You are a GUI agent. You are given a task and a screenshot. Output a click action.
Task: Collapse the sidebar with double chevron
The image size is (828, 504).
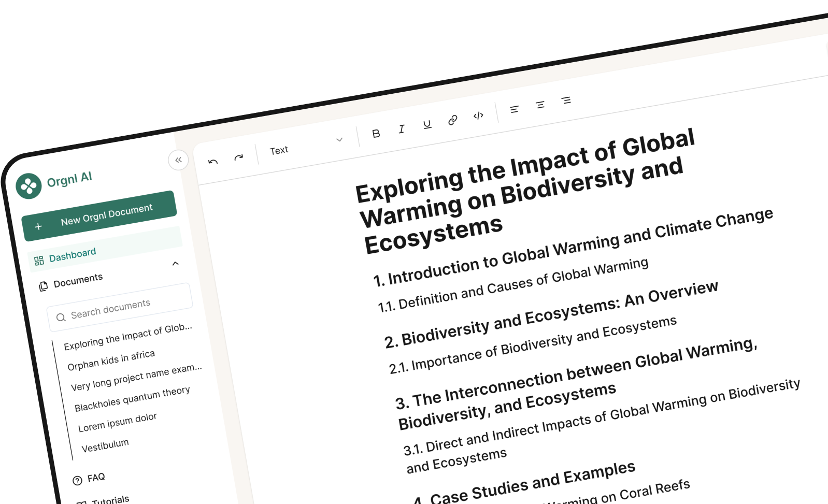[x=178, y=160]
